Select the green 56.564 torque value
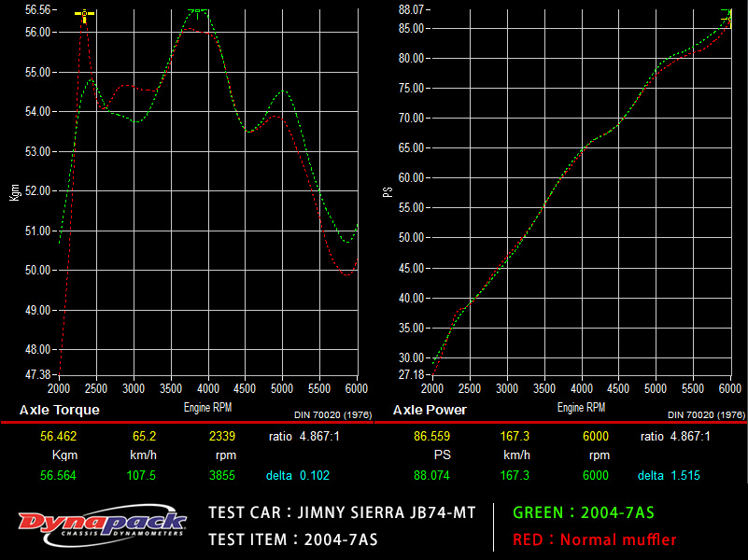Image resolution: width=748 pixels, height=560 pixels. [59, 475]
